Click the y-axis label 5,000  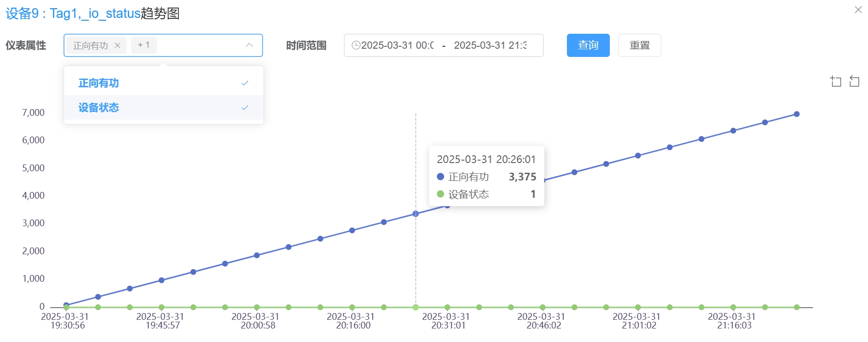click(33, 168)
